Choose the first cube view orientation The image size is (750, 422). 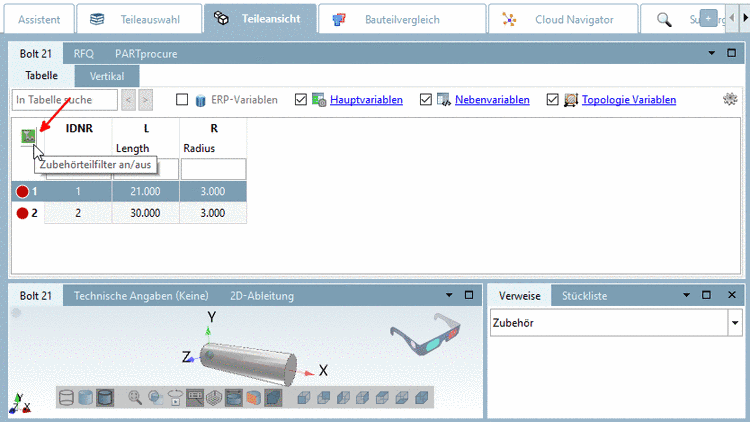(x=304, y=398)
